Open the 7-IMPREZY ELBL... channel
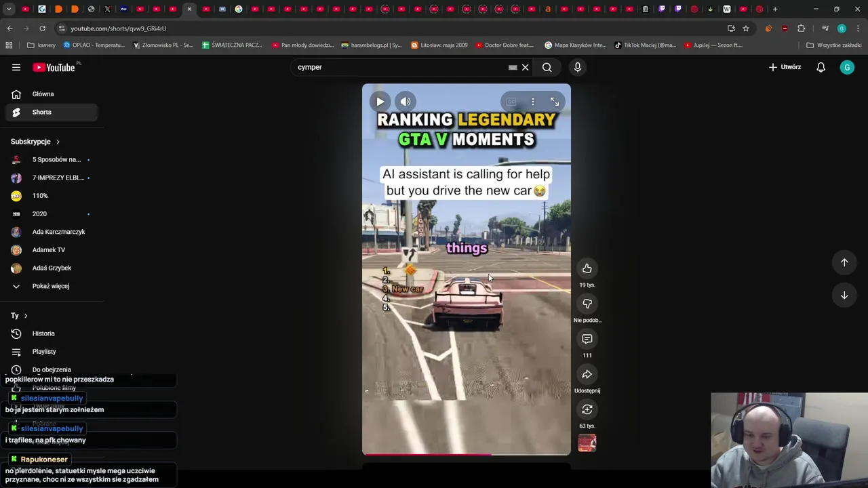Image resolution: width=868 pixels, height=488 pixels. pos(52,178)
